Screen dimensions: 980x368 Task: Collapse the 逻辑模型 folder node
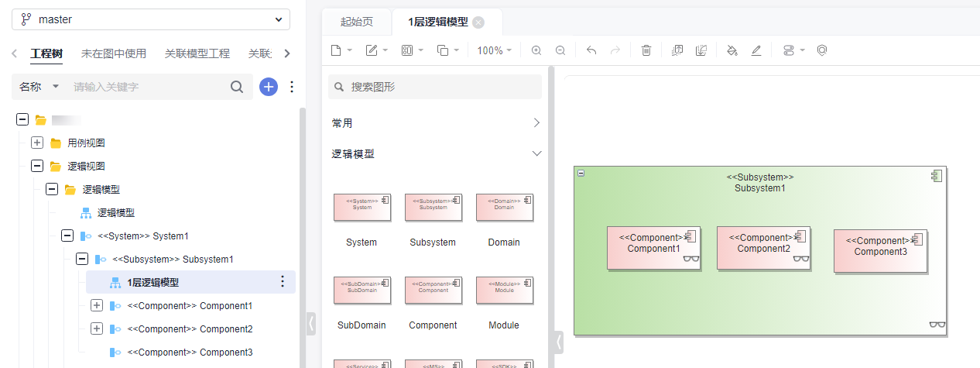pyautogui.click(x=52, y=190)
